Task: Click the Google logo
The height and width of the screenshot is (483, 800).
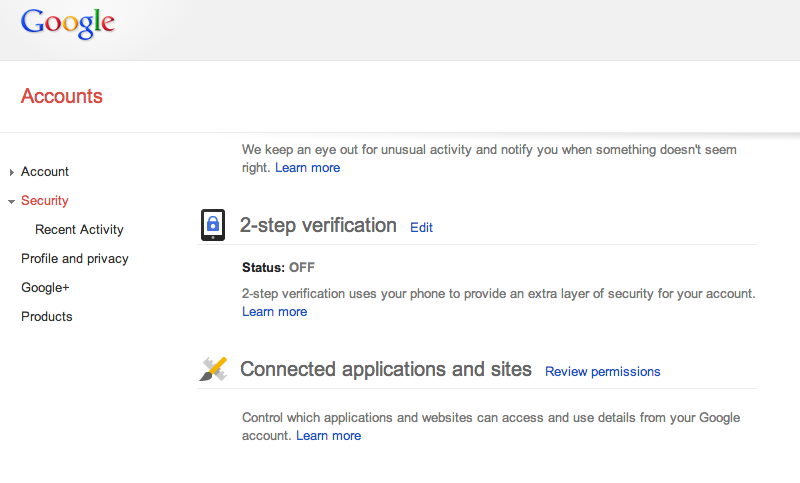Action: (x=67, y=23)
